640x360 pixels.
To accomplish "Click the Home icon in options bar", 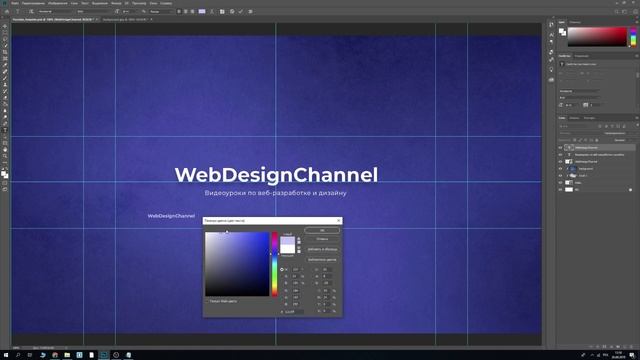I will (7, 11).
